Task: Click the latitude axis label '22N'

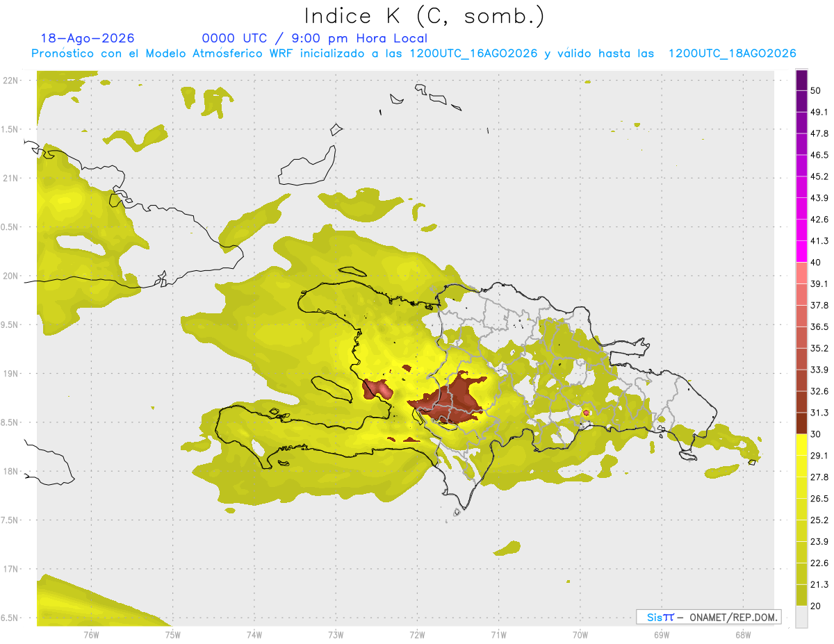Action: click(10, 80)
